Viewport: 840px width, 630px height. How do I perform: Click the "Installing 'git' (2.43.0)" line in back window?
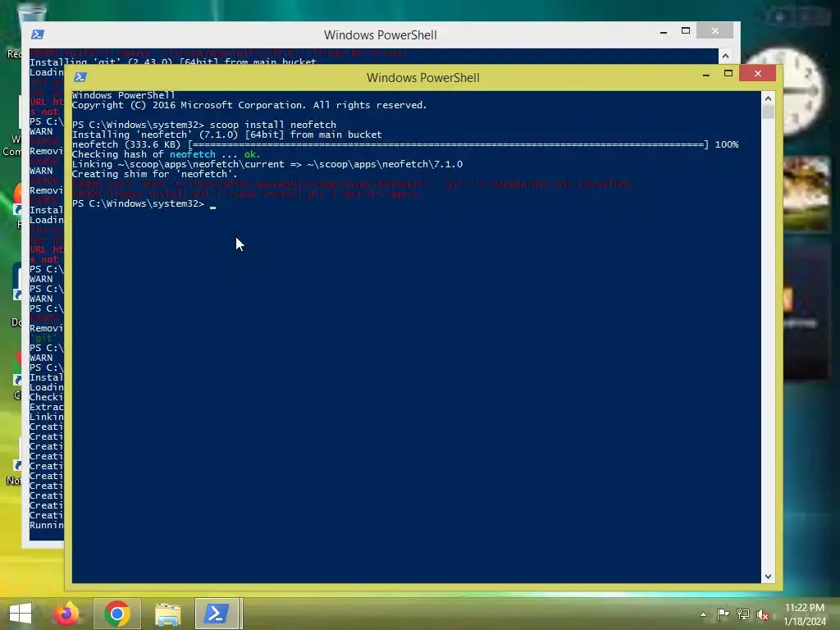[172, 62]
